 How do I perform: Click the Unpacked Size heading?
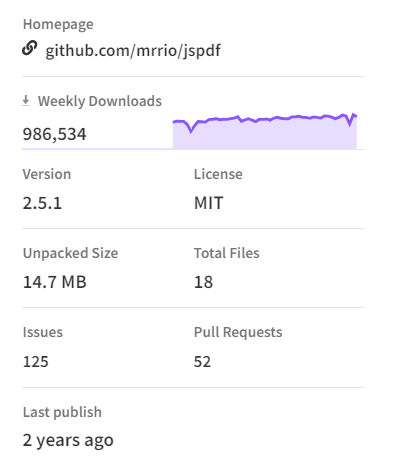70,253
